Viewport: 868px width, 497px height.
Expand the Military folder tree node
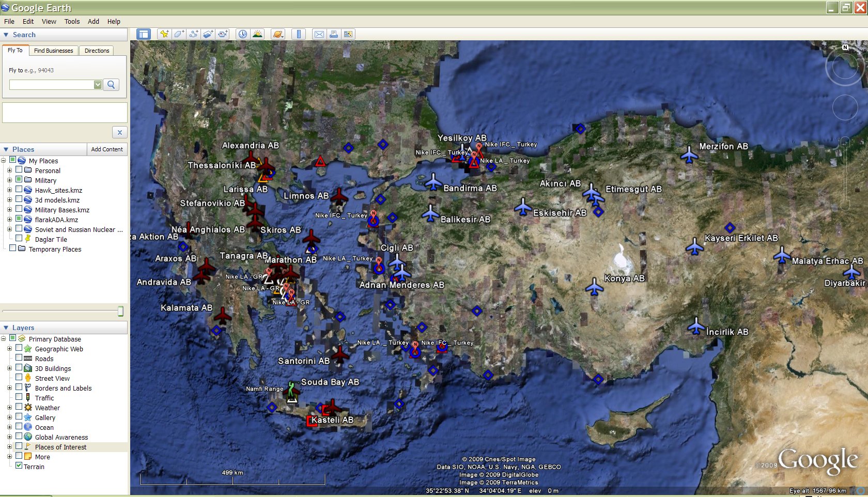(9, 180)
